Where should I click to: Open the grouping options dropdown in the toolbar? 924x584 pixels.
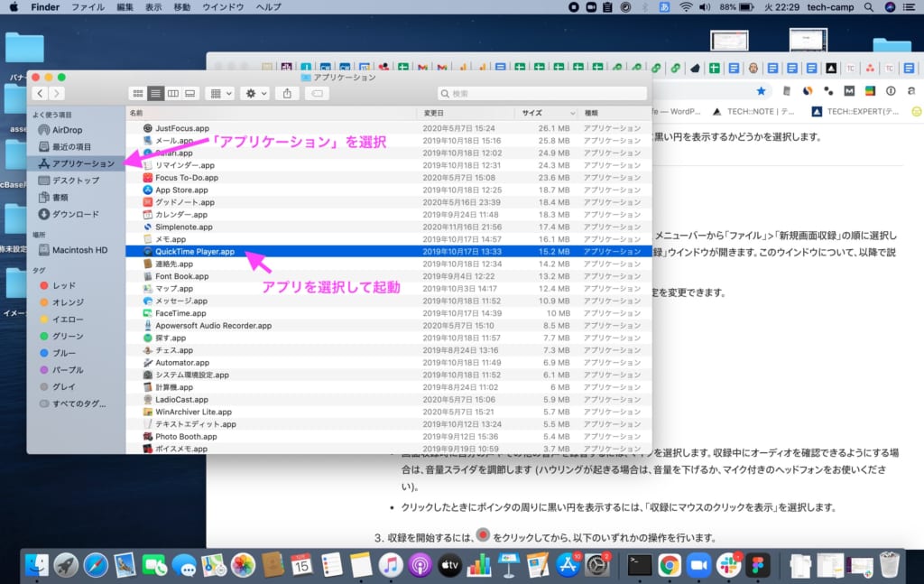tap(220, 93)
